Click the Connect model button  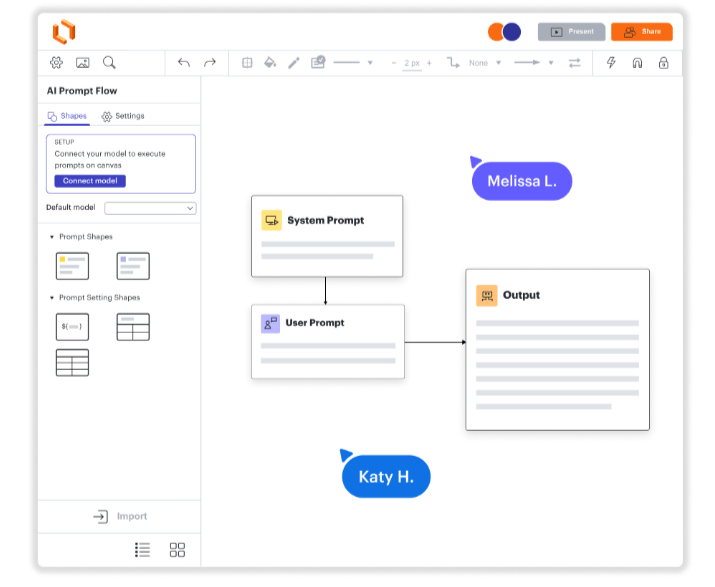[x=90, y=181]
